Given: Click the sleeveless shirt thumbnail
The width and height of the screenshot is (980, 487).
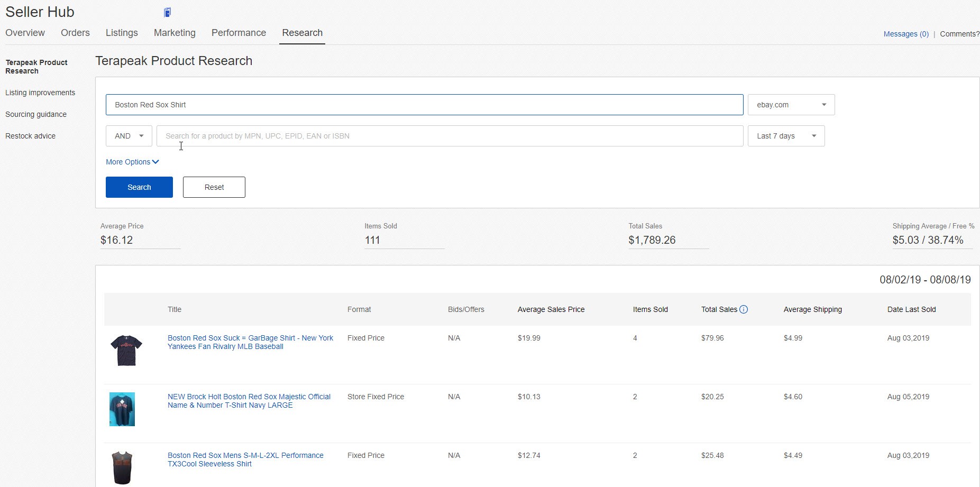Looking at the screenshot, I should click(x=122, y=468).
